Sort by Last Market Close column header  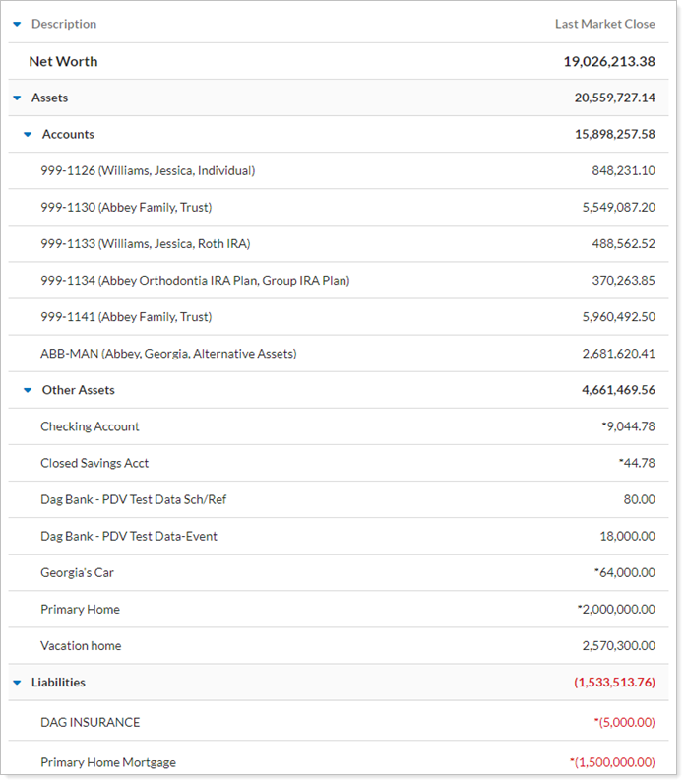(x=604, y=24)
